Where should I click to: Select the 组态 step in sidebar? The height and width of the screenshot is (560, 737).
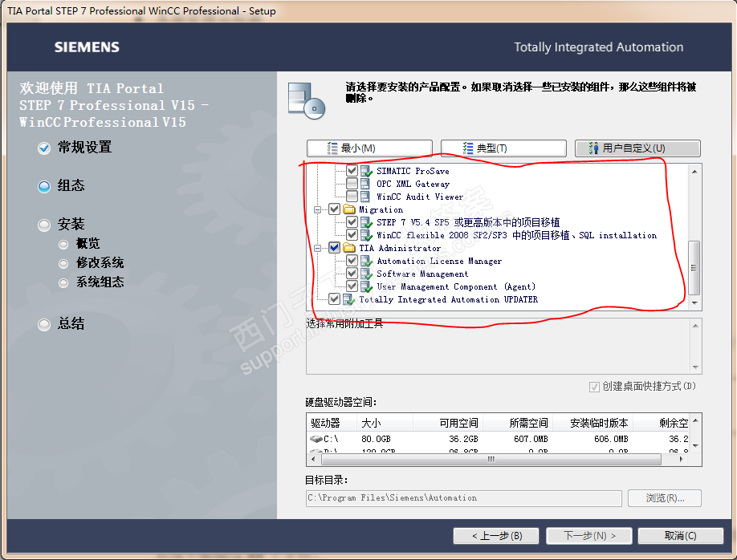click(x=71, y=186)
